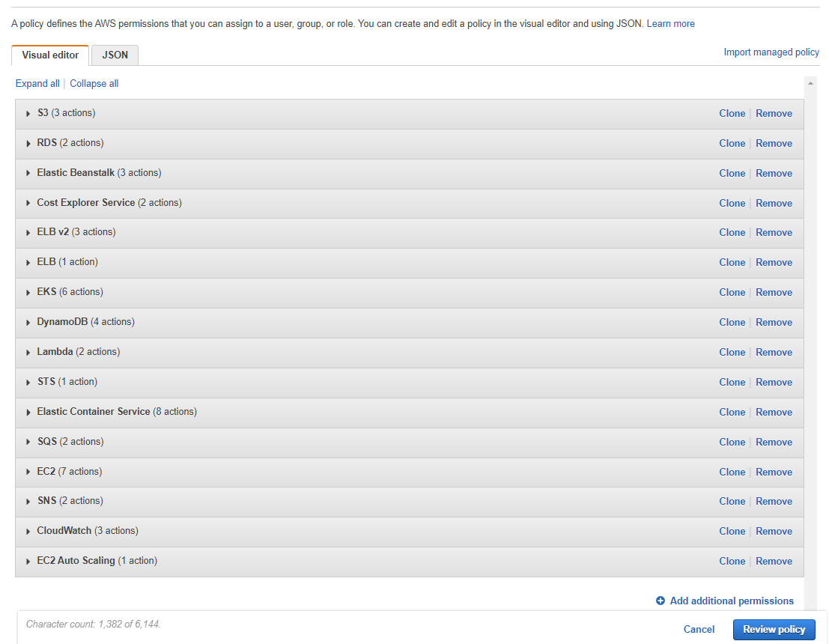Click Expand all

(37, 84)
